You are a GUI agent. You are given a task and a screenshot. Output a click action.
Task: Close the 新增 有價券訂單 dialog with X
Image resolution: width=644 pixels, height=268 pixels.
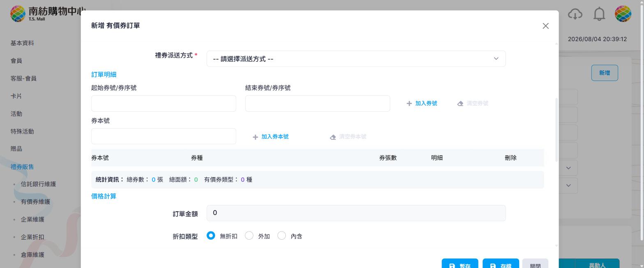click(545, 26)
